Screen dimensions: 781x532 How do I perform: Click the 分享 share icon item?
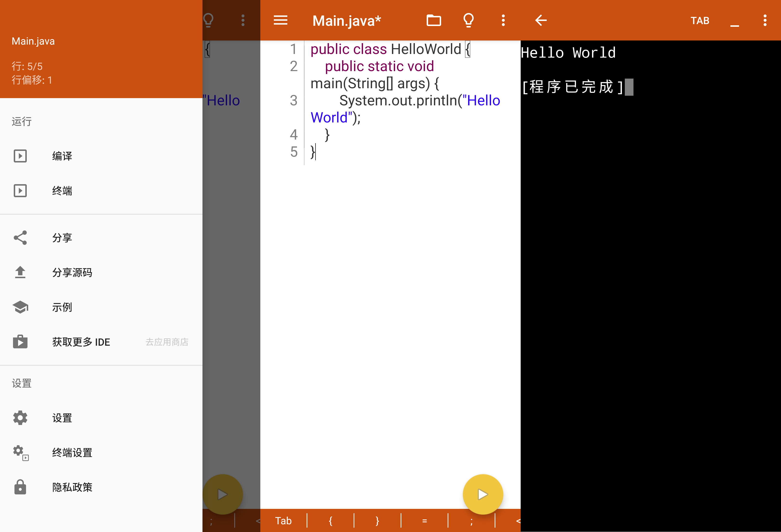click(x=62, y=238)
